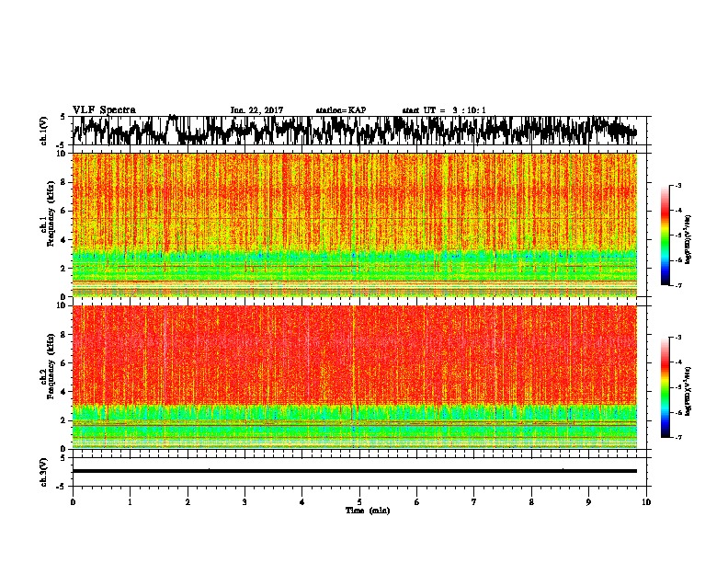Click the "8" kHz tick of ch.1 spectrogram
Viewport: 728px width, 563px height.
(64, 182)
